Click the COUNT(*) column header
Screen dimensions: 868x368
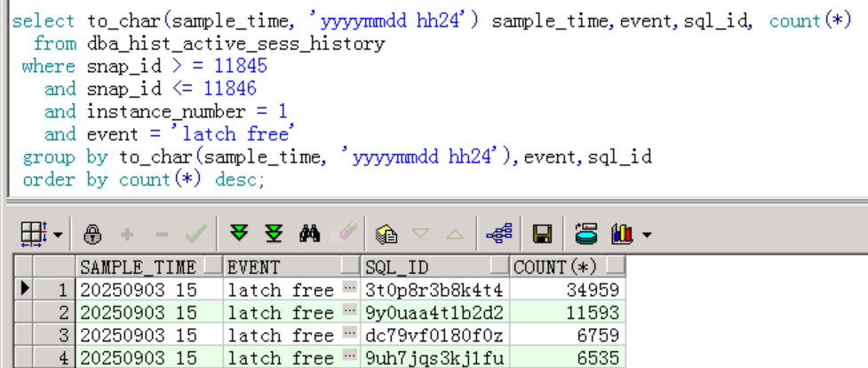coord(568,268)
